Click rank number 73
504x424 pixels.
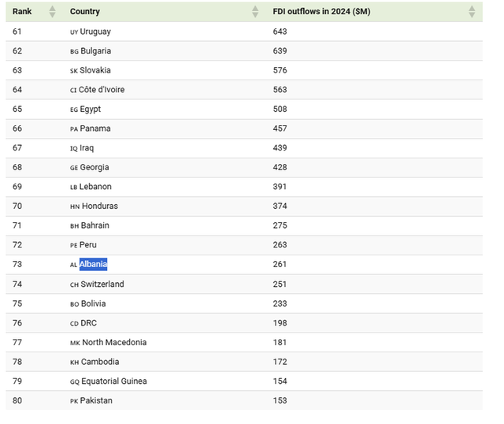(17, 264)
